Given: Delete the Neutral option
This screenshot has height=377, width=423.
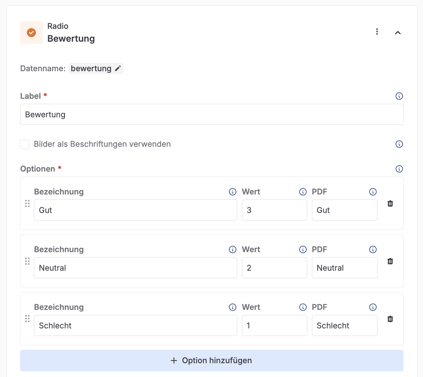Looking at the screenshot, I should pyautogui.click(x=390, y=261).
